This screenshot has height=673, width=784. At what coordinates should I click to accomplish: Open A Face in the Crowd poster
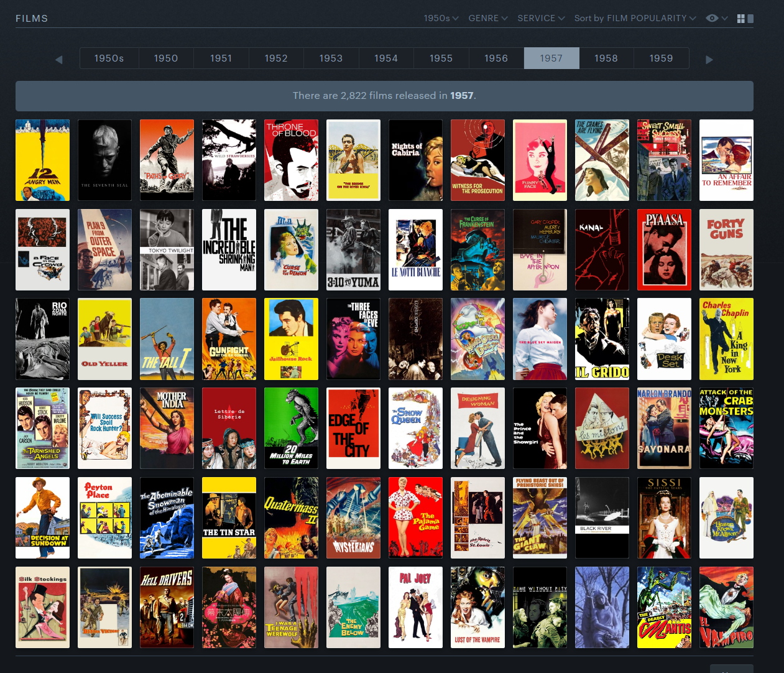pyautogui.click(x=42, y=249)
